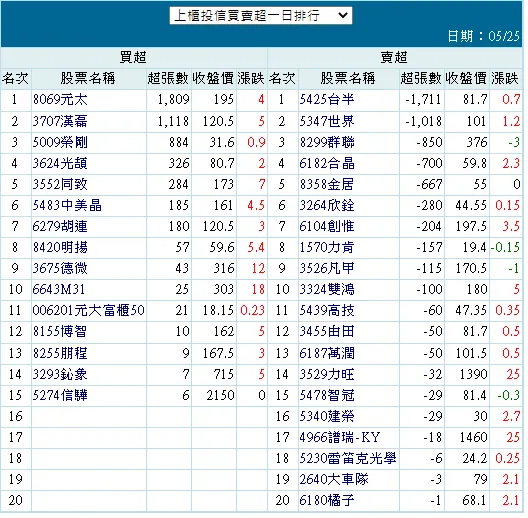
Task: Select closing price 68.1 for 橘子
Action: tap(475, 500)
